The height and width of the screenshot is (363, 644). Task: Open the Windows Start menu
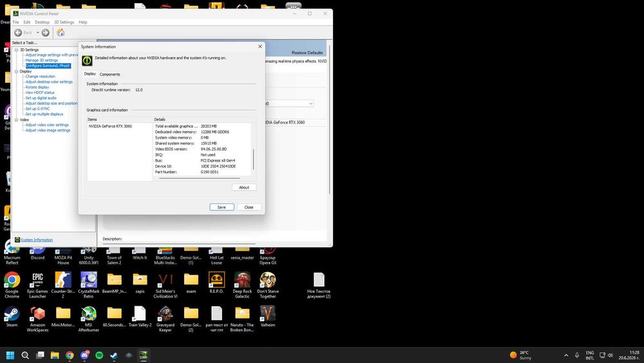[x=10, y=355]
